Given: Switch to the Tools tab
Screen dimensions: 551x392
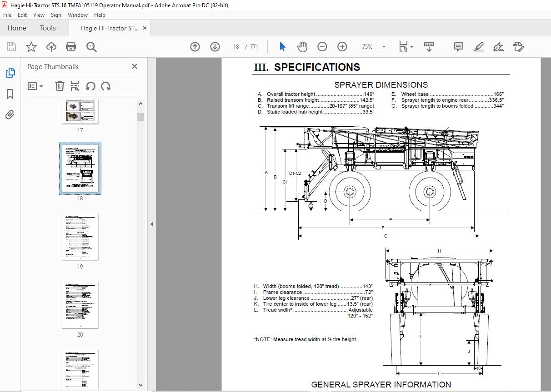Looking at the screenshot, I should click(48, 28).
